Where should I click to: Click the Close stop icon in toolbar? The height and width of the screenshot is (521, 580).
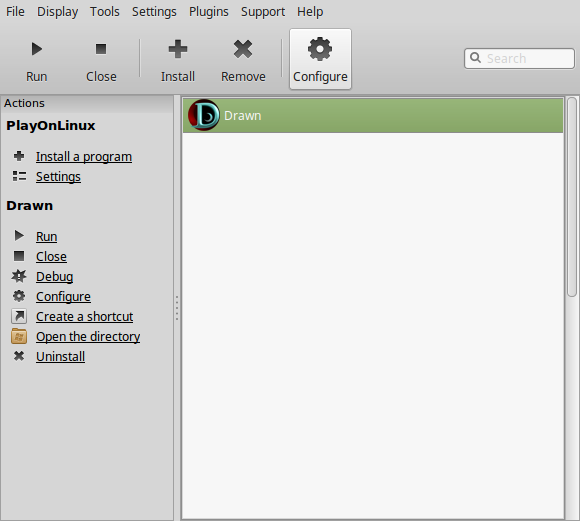pos(101,49)
